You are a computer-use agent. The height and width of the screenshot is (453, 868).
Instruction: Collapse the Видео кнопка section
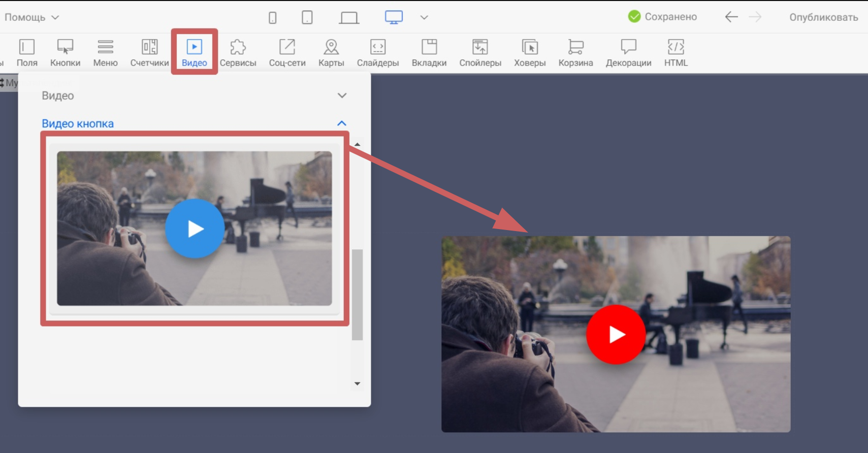coord(342,123)
